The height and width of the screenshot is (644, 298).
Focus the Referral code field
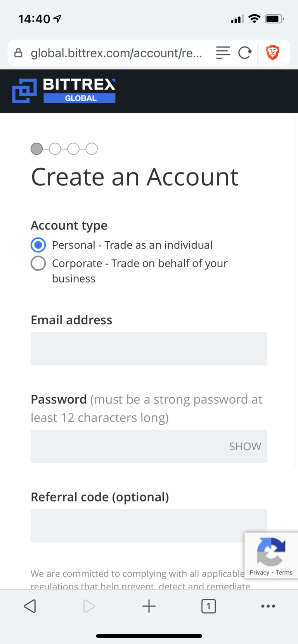136,525
